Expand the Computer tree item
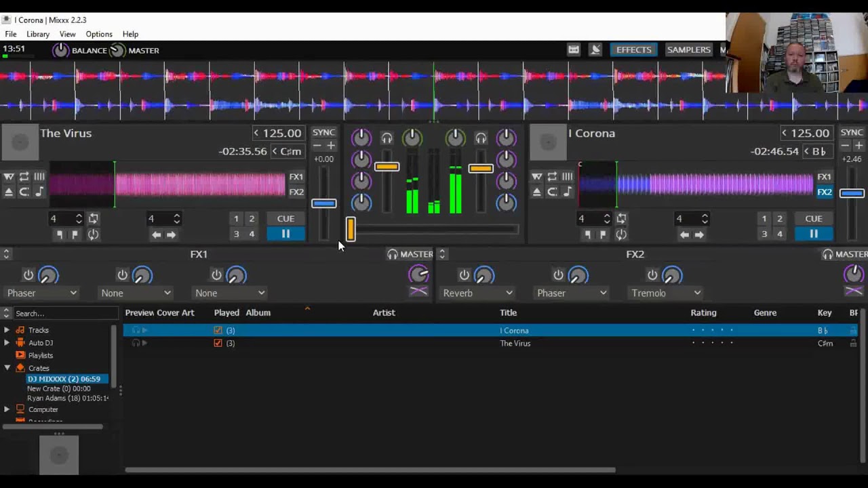This screenshot has height=488, width=868. coord(7,409)
